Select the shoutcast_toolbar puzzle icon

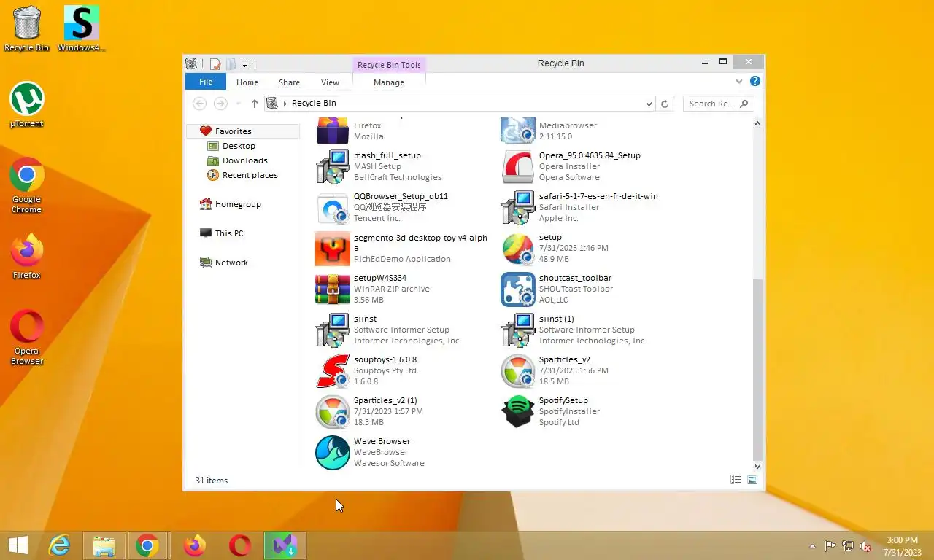[x=518, y=289]
